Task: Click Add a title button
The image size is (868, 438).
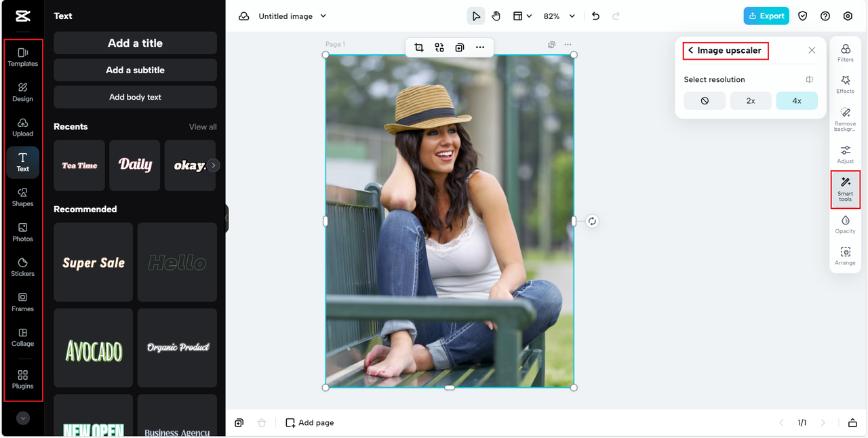Action: point(135,43)
